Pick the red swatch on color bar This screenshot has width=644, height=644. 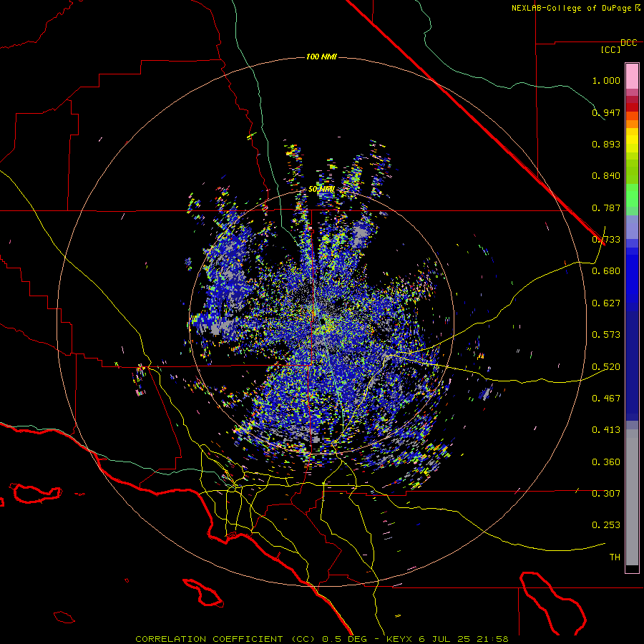(632, 107)
